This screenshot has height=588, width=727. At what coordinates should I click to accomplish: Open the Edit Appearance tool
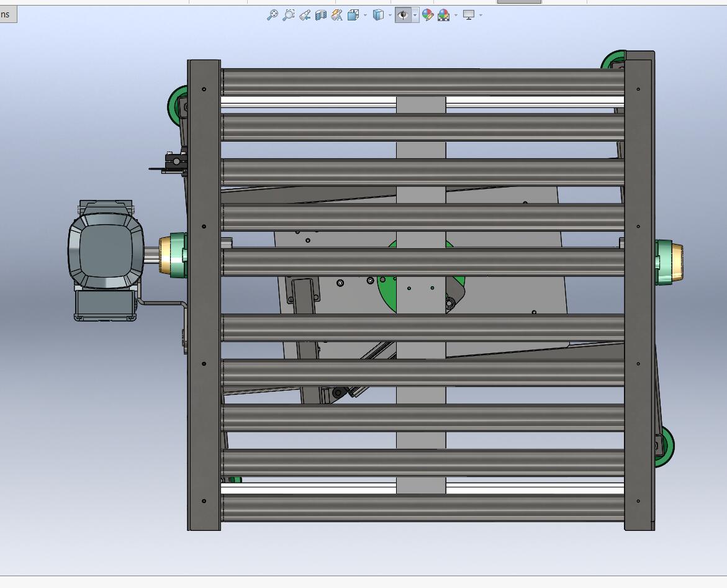point(428,16)
